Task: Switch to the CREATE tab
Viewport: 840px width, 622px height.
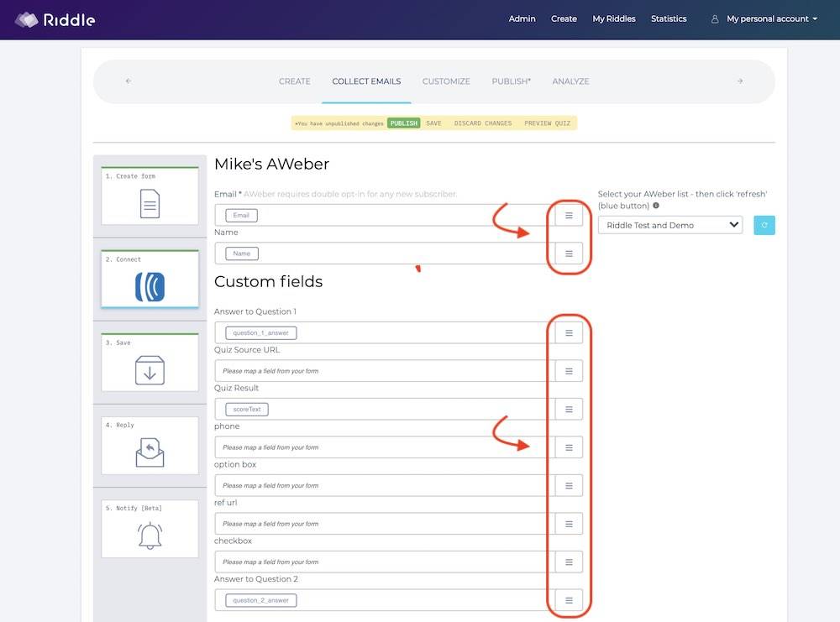Action: tap(295, 81)
